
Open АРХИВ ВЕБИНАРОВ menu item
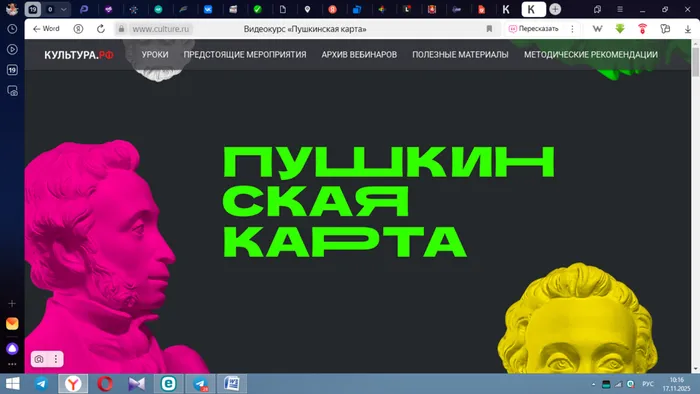click(x=359, y=54)
